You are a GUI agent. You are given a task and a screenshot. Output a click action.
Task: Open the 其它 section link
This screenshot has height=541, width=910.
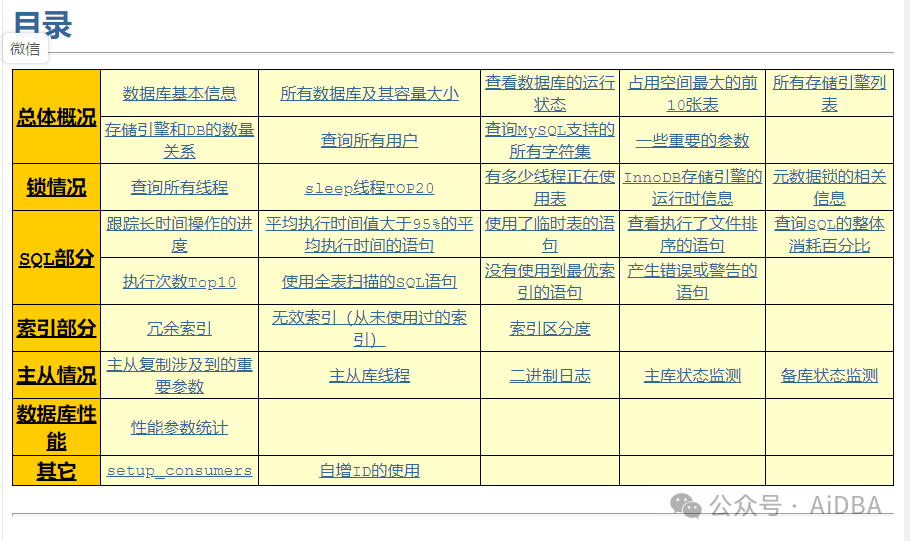56,471
